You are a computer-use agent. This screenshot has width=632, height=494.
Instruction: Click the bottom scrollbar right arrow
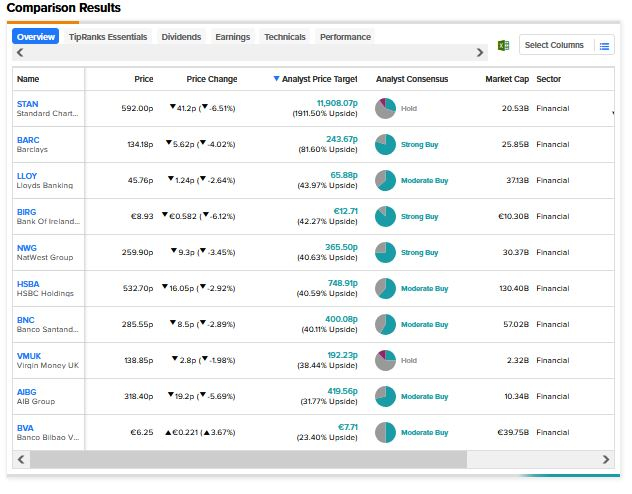tap(606, 459)
